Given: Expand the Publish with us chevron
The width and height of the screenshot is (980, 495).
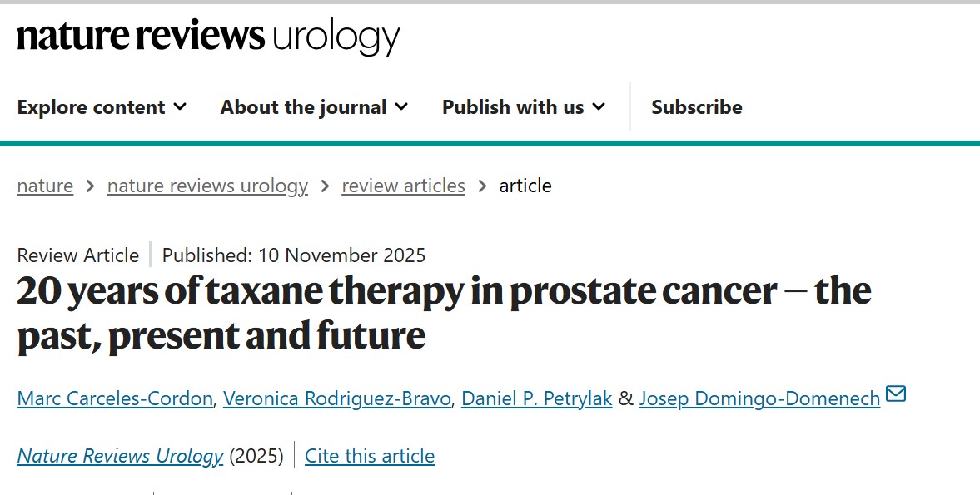Looking at the screenshot, I should coord(598,106).
